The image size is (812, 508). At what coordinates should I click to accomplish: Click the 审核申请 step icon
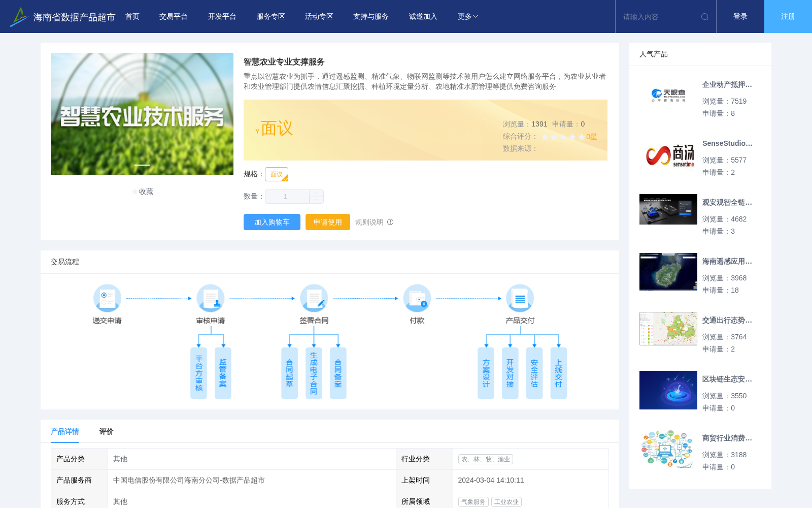pos(211,298)
